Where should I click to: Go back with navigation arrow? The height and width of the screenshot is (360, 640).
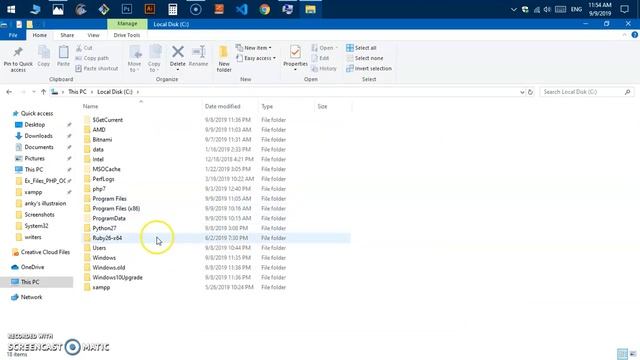coord(9,92)
